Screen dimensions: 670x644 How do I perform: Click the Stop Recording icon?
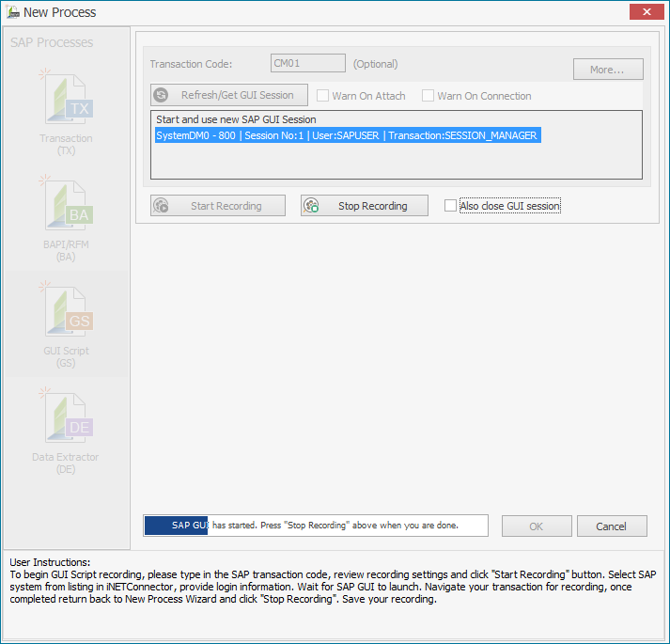pyautogui.click(x=312, y=206)
